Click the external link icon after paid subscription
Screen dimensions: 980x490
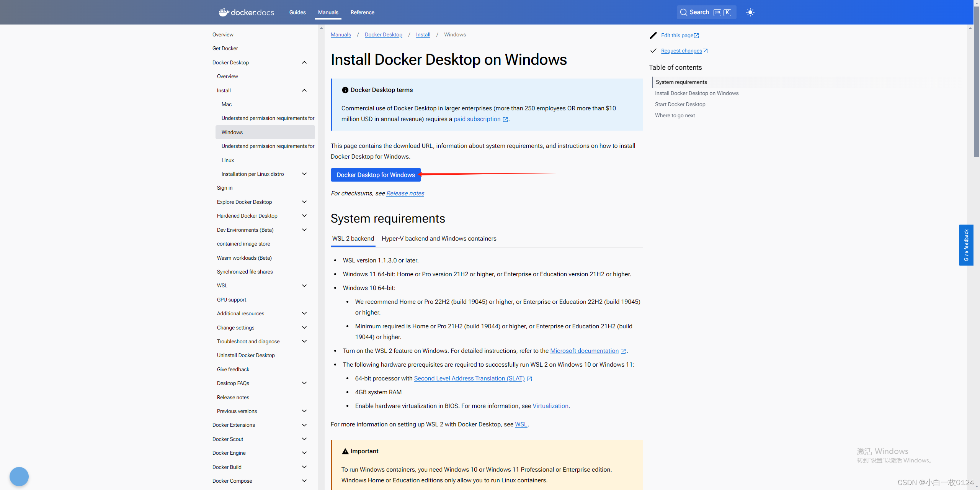(x=505, y=120)
